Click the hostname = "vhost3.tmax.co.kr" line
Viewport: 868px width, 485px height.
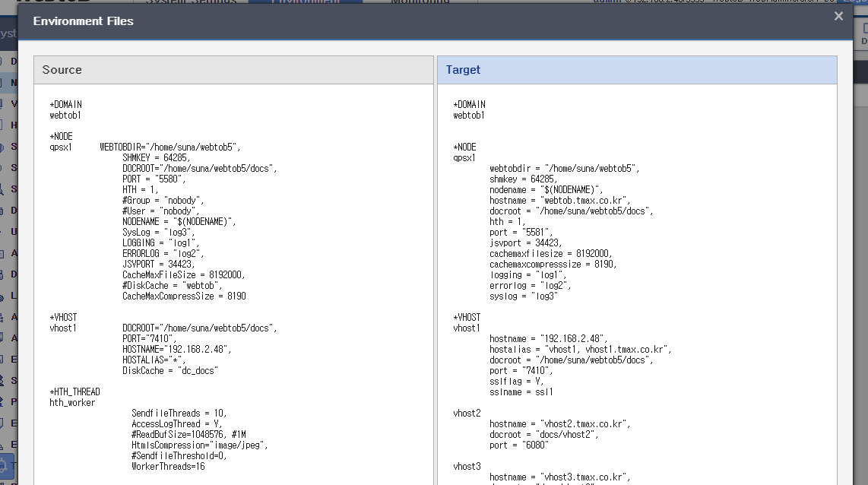click(x=560, y=477)
